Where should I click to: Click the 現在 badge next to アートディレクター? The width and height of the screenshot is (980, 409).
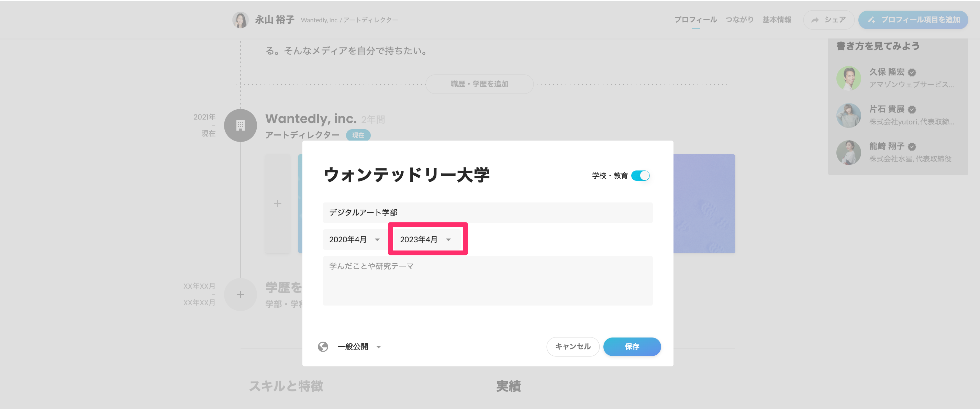(x=358, y=135)
